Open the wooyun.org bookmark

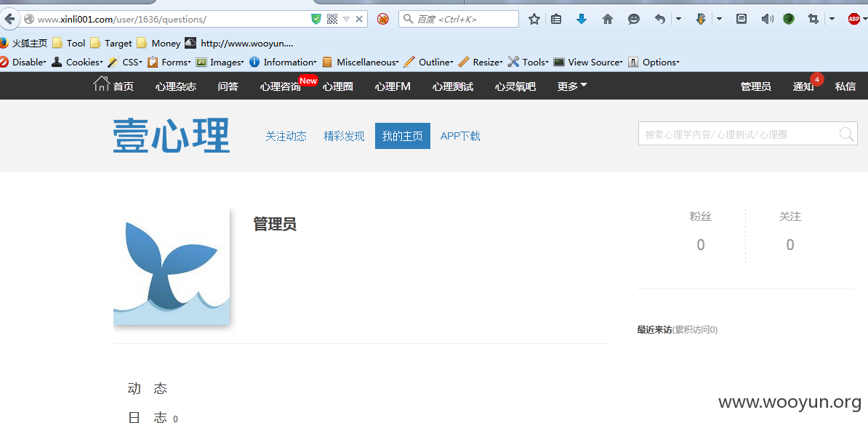pyautogui.click(x=239, y=43)
